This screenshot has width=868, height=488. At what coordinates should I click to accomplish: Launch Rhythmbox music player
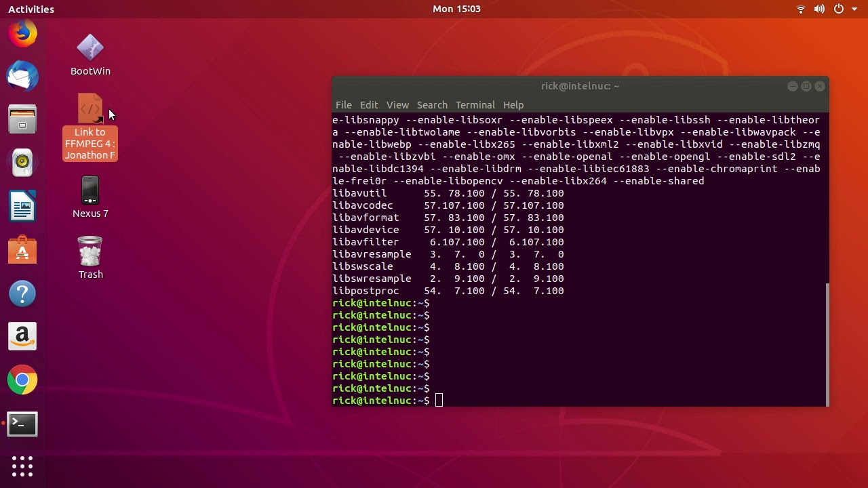(x=22, y=162)
